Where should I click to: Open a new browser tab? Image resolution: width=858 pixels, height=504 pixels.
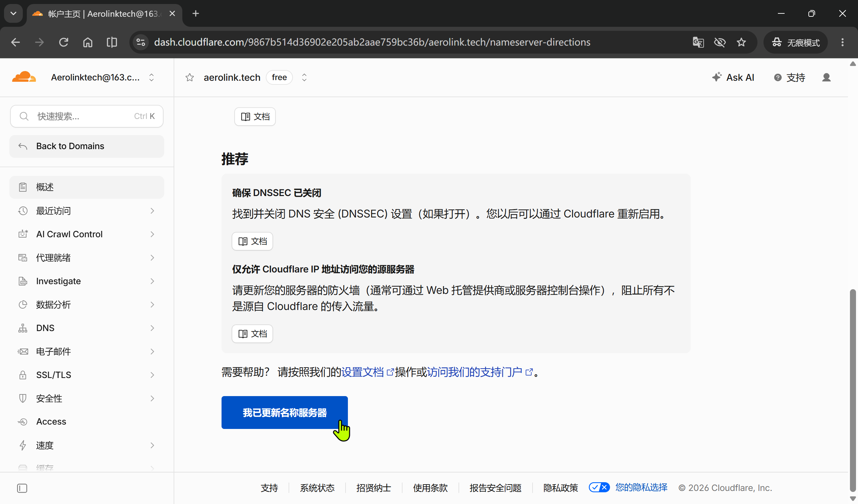195,14
